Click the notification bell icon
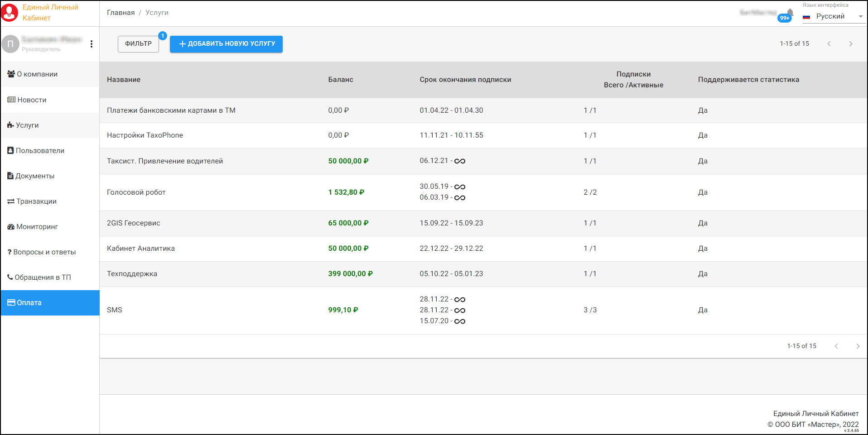This screenshot has height=435, width=868. click(x=790, y=13)
